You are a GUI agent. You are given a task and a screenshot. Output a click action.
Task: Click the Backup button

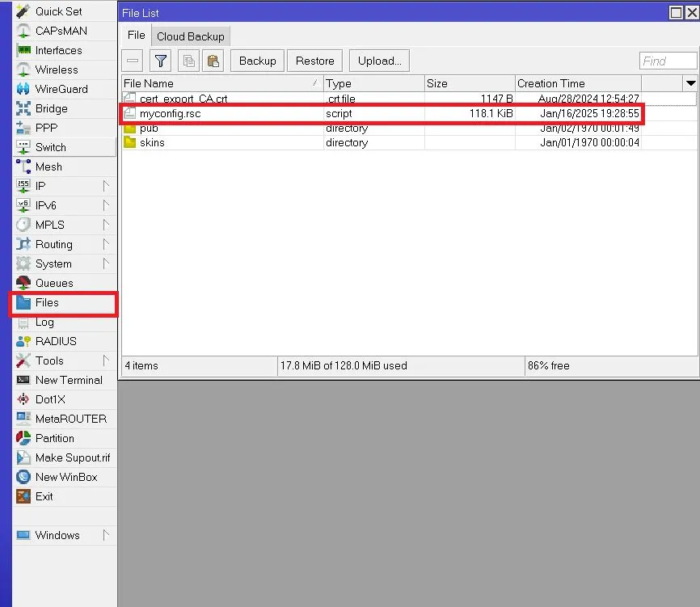257,61
